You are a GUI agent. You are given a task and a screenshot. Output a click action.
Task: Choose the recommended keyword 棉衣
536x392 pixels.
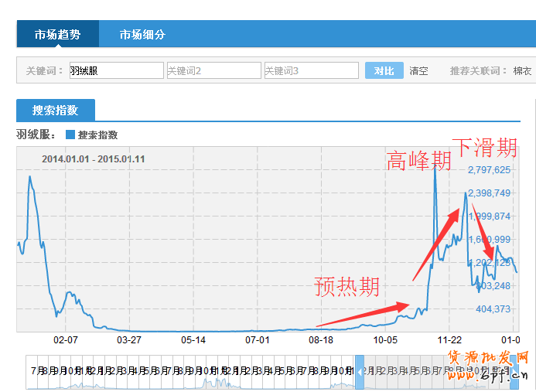[522, 70]
